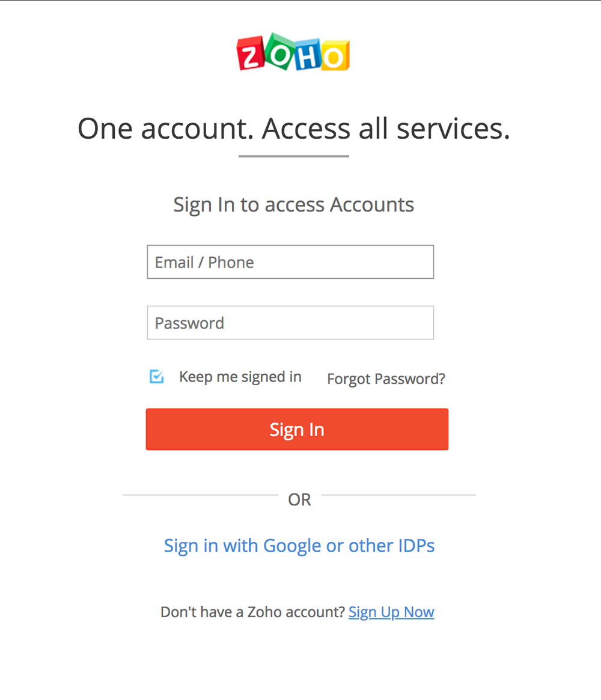Click the checkmark icon beside Keep me signed in

tap(156, 377)
